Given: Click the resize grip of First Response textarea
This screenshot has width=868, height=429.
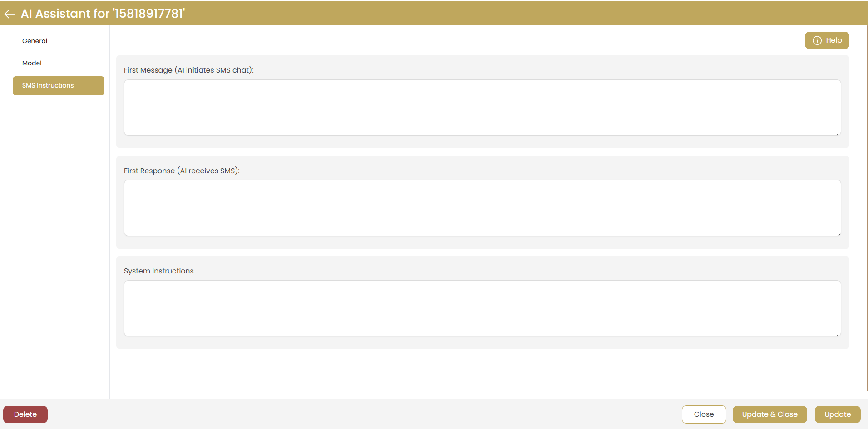Looking at the screenshot, I should point(838,232).
